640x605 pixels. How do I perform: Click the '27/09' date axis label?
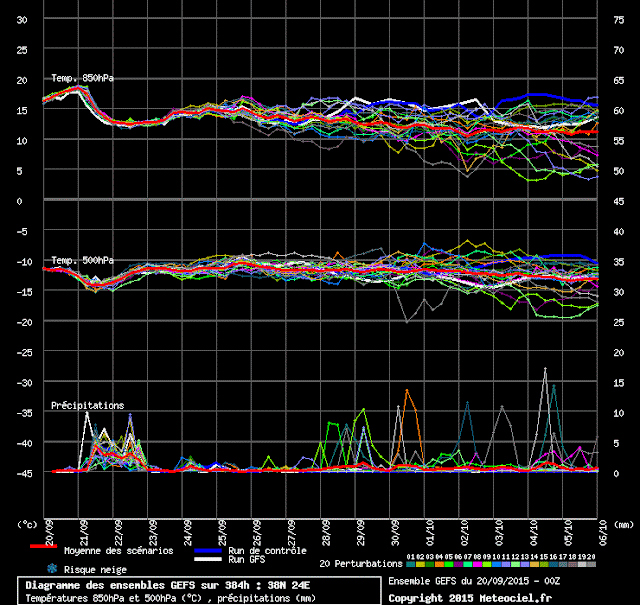(291, 533)
